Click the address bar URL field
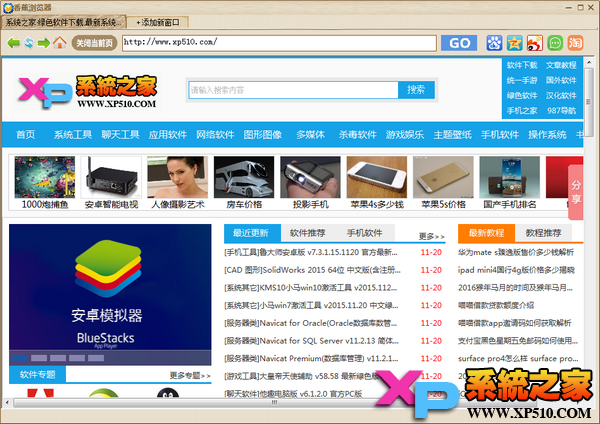 [x=279, y=43]
